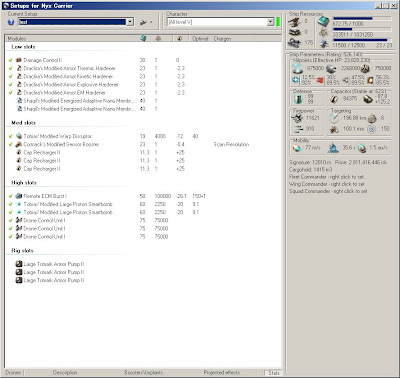Click the green character status indicator

(278, 22)
